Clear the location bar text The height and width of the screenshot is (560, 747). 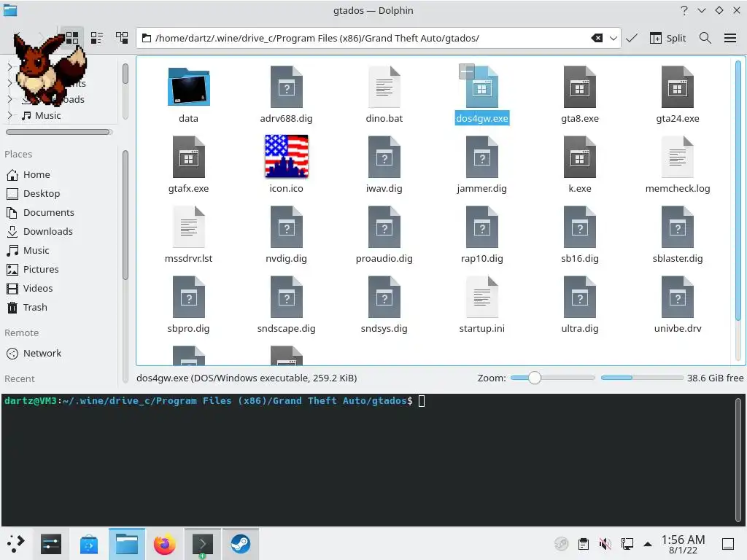click(597, 38)
